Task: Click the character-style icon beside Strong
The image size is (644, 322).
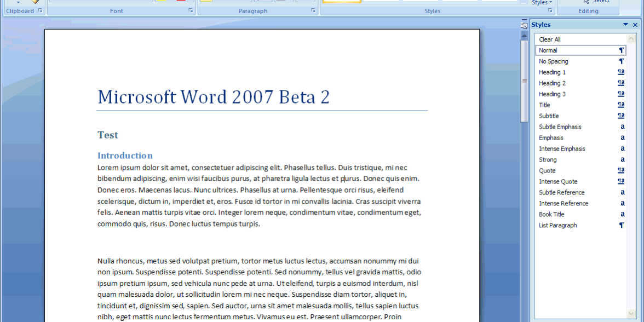Action: [x=623, y=159]
